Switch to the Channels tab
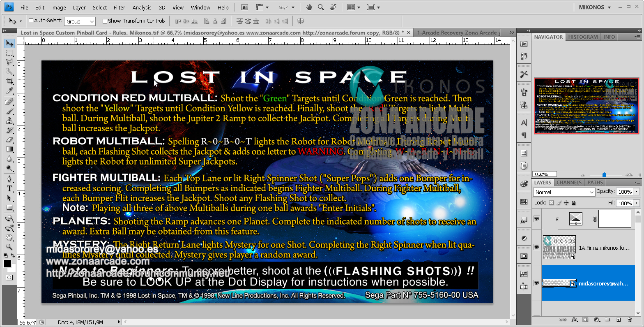 point(569,183)
